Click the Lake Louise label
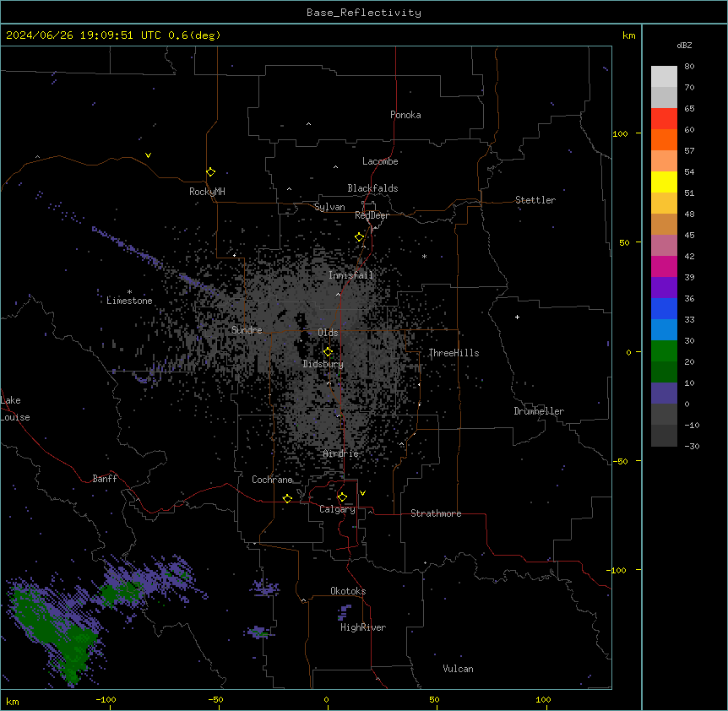Image resolution: width=728 pixels, height=711 pixels. coord(15,409)
